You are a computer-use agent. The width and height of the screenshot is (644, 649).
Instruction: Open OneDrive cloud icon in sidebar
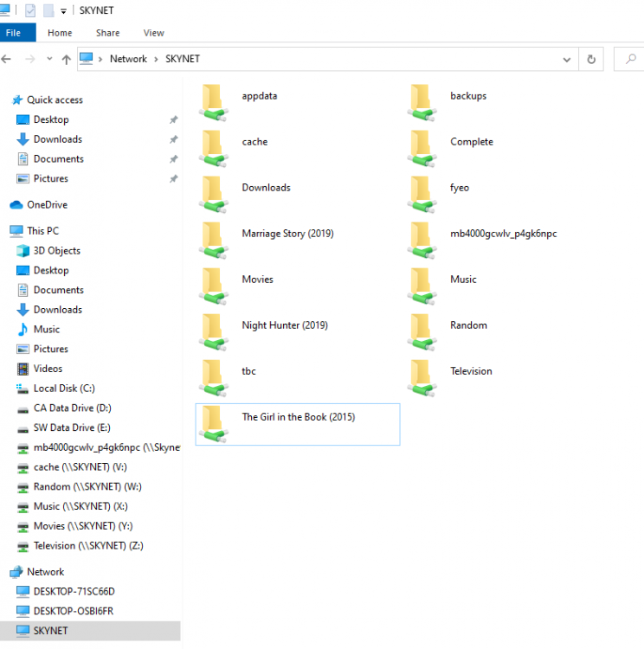coord(16,205)
